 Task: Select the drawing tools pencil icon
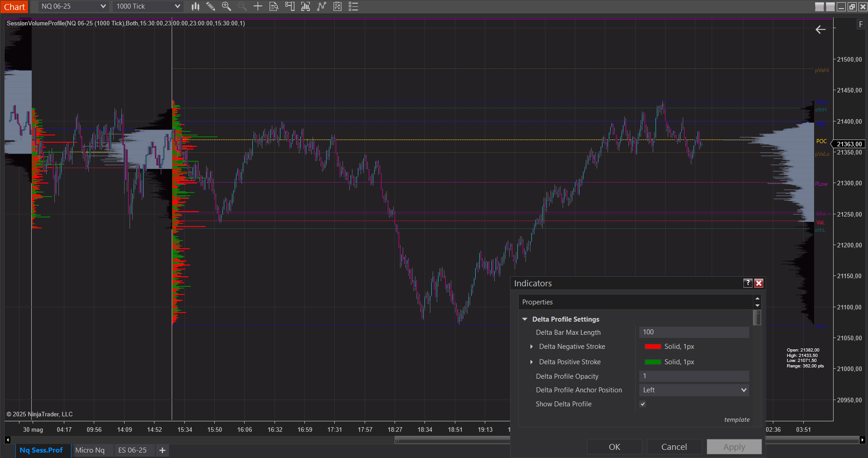(x=211, y=6)
